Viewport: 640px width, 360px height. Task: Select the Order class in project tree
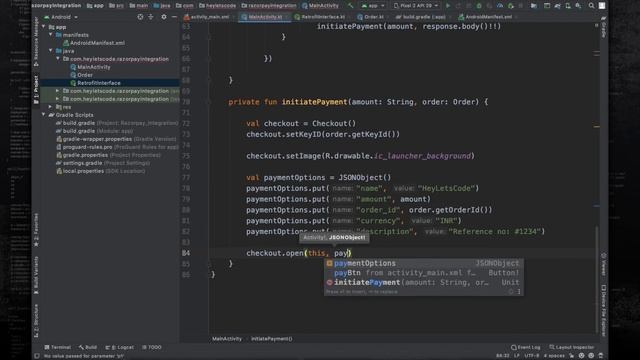(x=81, y=75)
